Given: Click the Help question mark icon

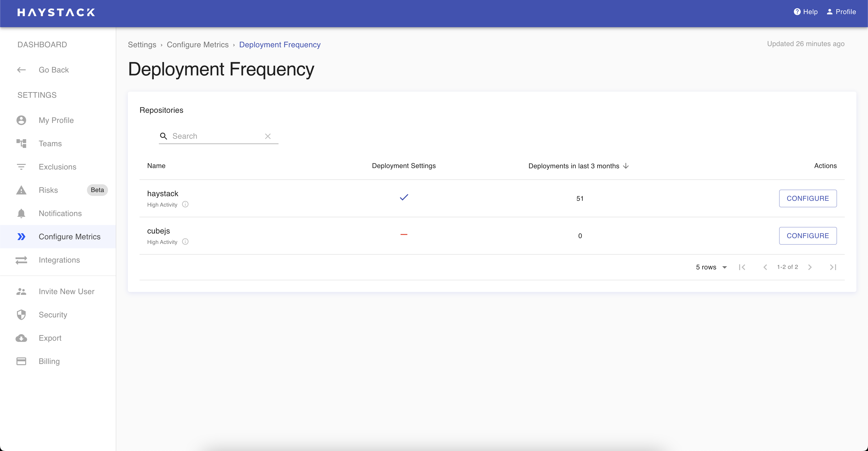Looking at the screenshot, I should [x=797, y=12].
